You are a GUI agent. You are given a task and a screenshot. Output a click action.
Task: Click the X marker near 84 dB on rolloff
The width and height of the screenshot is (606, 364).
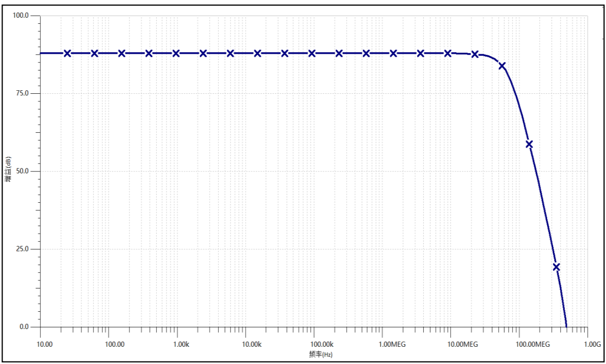(x=502, y=66)
